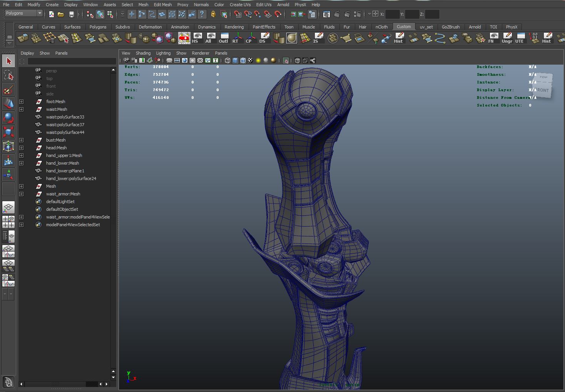Activate the Paint Selection tool
The image size is (565, 392).
click(8, 89)
